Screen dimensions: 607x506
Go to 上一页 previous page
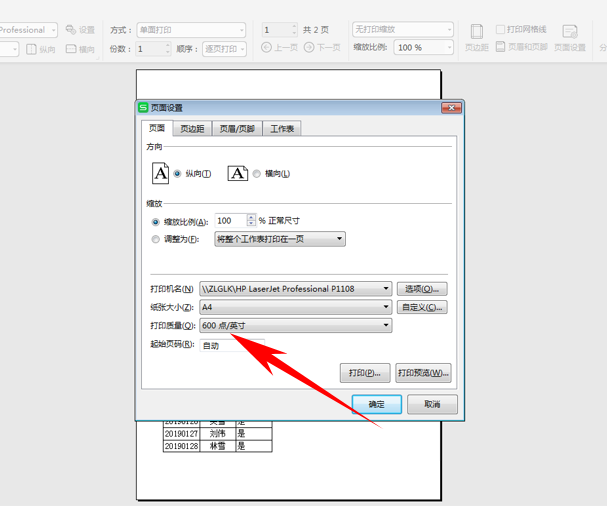point(279,48)
